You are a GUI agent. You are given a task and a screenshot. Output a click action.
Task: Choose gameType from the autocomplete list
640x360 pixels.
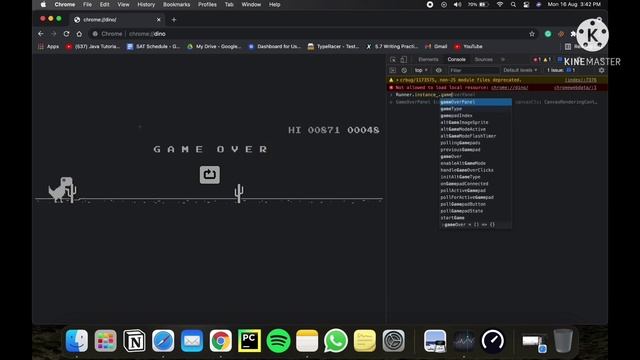coord(476,109)
